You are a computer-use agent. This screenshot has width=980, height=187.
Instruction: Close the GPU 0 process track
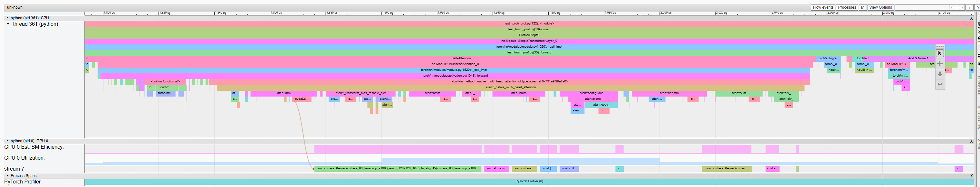point(971,141)
